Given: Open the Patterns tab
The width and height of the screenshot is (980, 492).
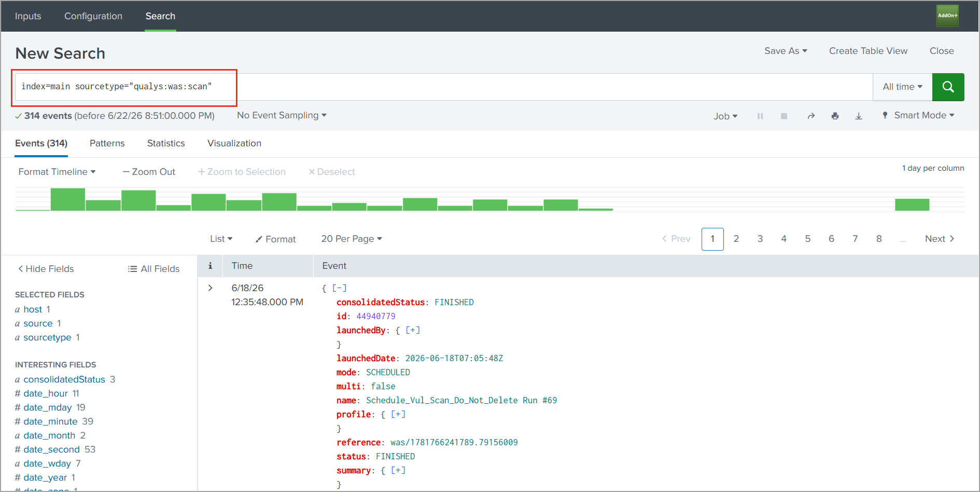Looking at the screenshot, I should tap(107, 143).
